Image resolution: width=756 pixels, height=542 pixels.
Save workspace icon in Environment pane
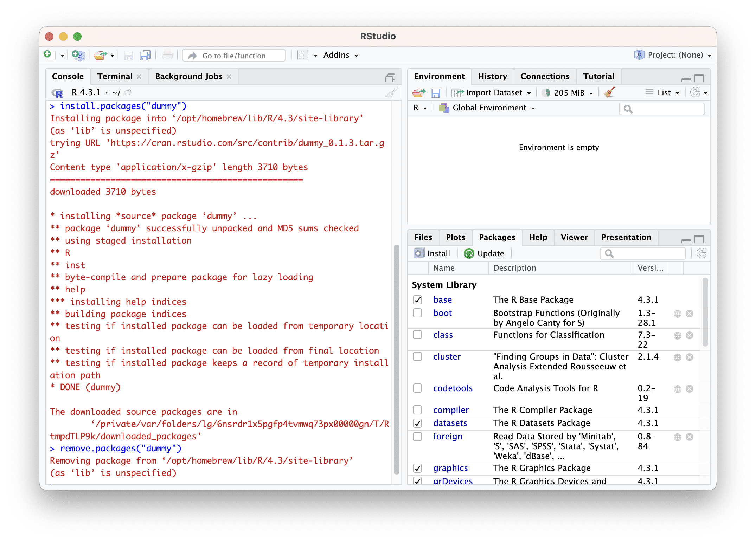(436, 93)
